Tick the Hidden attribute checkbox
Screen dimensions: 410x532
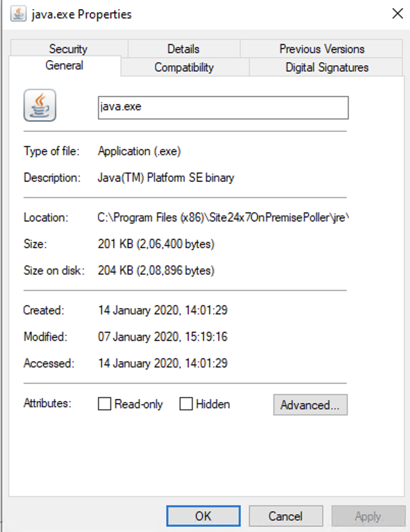(x=186, y=404)
